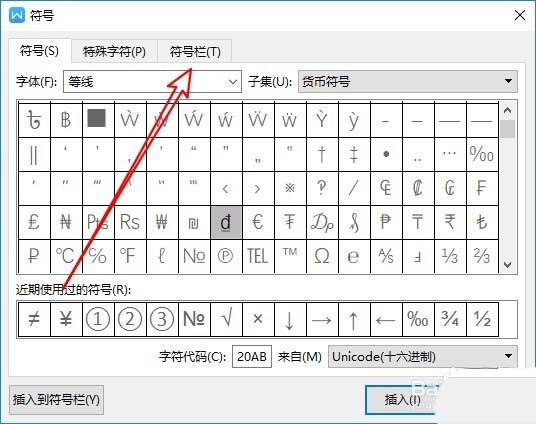Choose the Rs rupee symbol cell
This screenshot has height=424, width=536.
[130, 222]
